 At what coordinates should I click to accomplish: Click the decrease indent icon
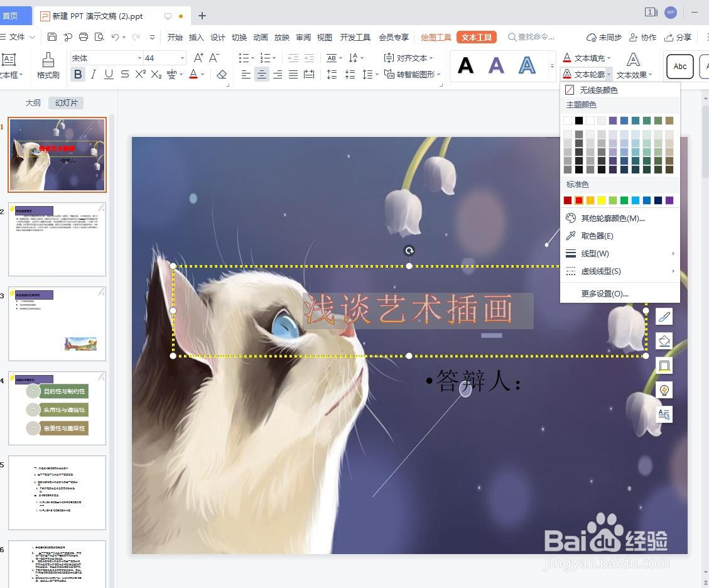(293, 58)
